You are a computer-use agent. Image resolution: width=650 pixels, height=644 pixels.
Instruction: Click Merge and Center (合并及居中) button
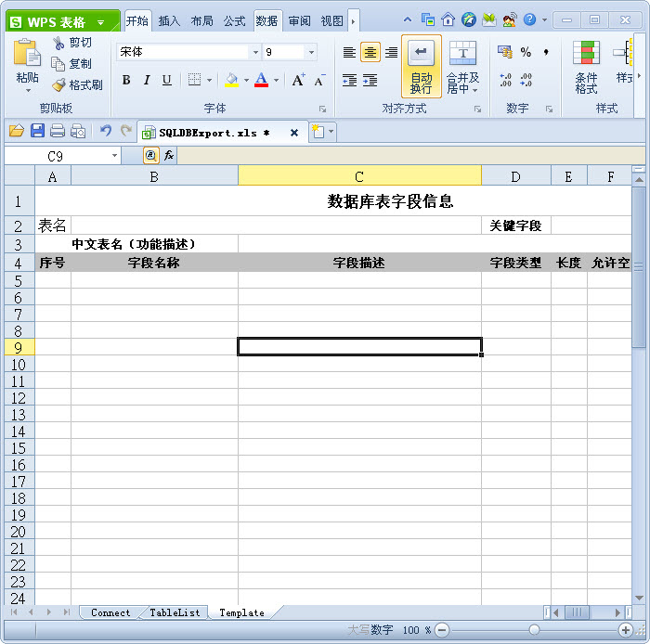(x=462, y=67)
